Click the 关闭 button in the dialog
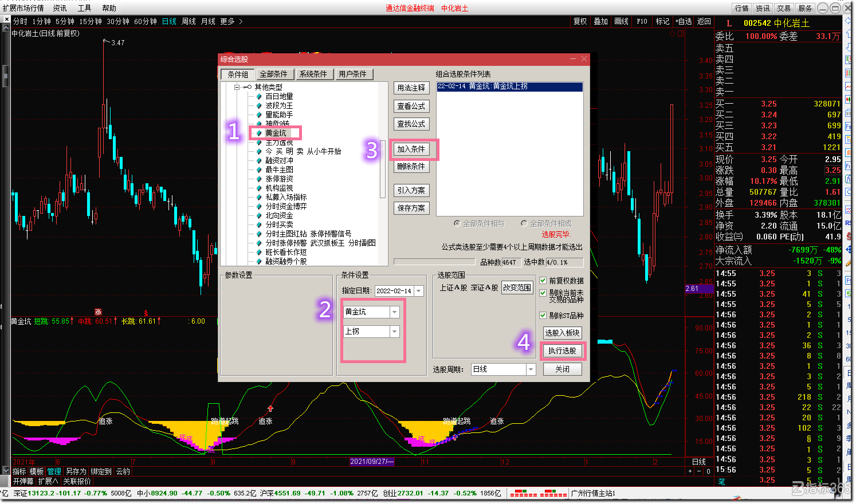 562,369
